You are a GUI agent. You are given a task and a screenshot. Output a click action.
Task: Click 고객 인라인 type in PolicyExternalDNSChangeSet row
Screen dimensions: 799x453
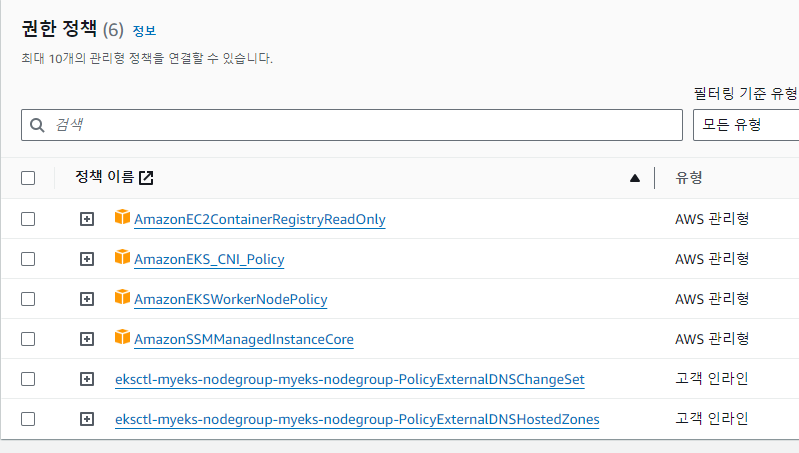click(711, 379)
